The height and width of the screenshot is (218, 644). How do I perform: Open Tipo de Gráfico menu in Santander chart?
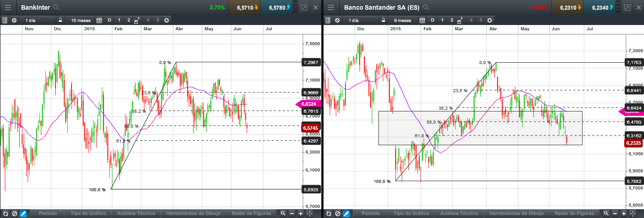pos(411,214)
